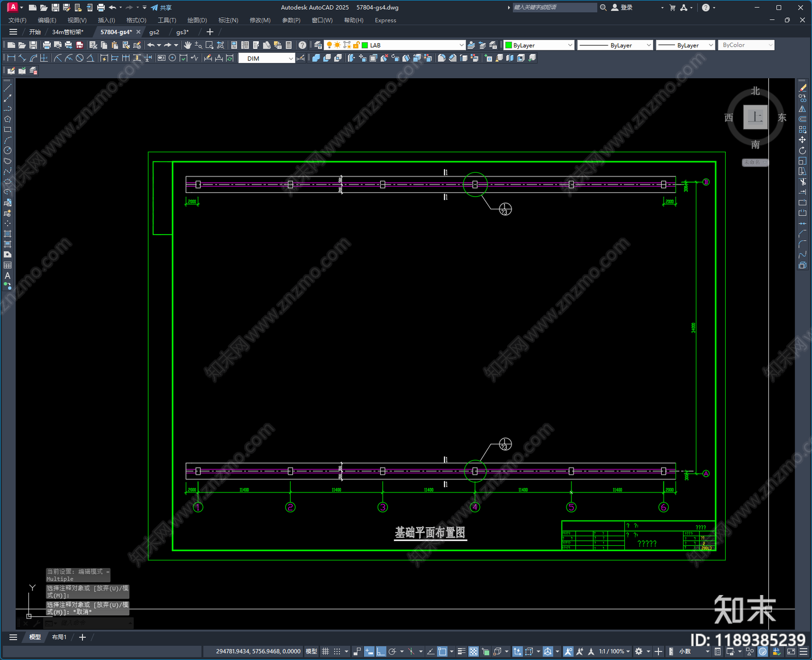The image size is (812, 660).
Task: Select the Move tool in modify toolbar
Action: [802, 140]
